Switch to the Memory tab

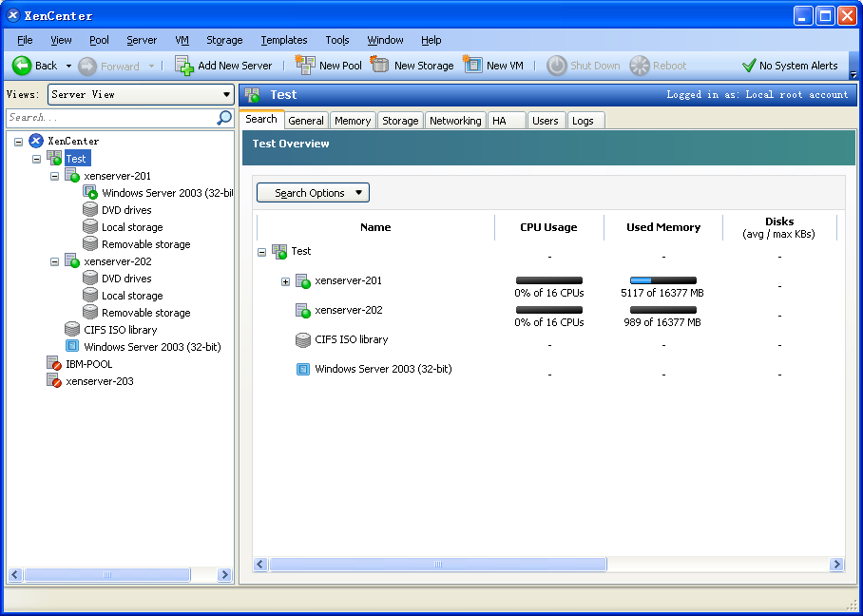point(353,121)
